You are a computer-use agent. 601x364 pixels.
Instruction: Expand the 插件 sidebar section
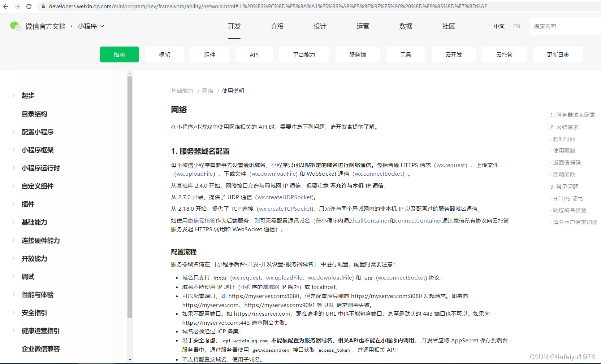tap(13, 204)
